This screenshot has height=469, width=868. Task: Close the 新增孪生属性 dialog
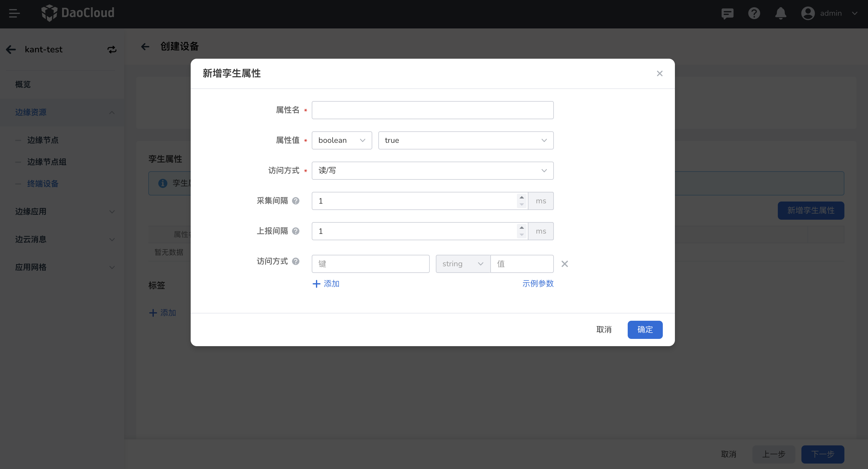(x=659, y=74)
